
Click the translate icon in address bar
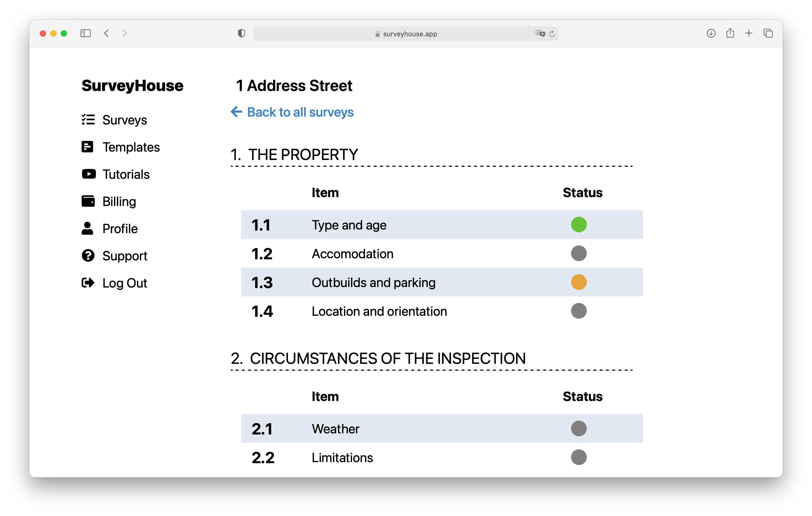(x=540, y=33)
